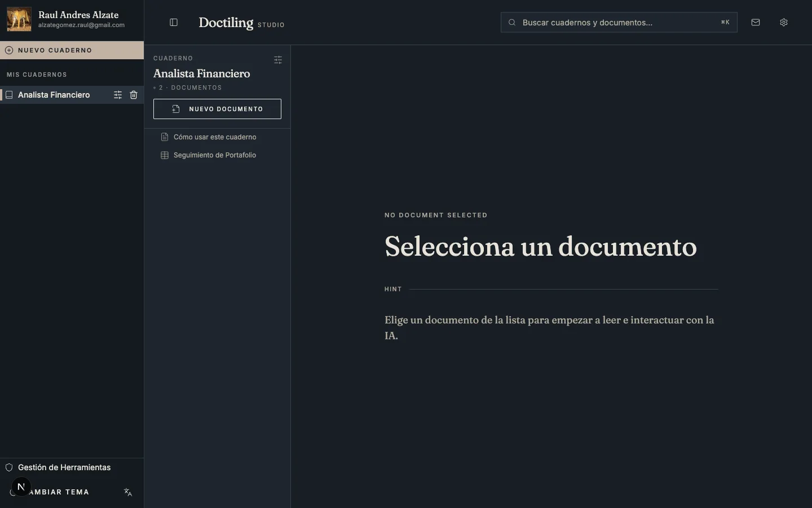Viewport: 812px width, 508px height.
Task: Open the mail inbox icon
Action: click(x=756, y=23)
